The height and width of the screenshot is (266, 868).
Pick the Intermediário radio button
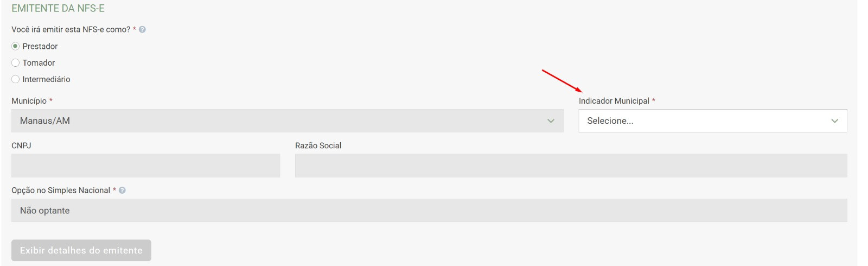pos(15,79)
